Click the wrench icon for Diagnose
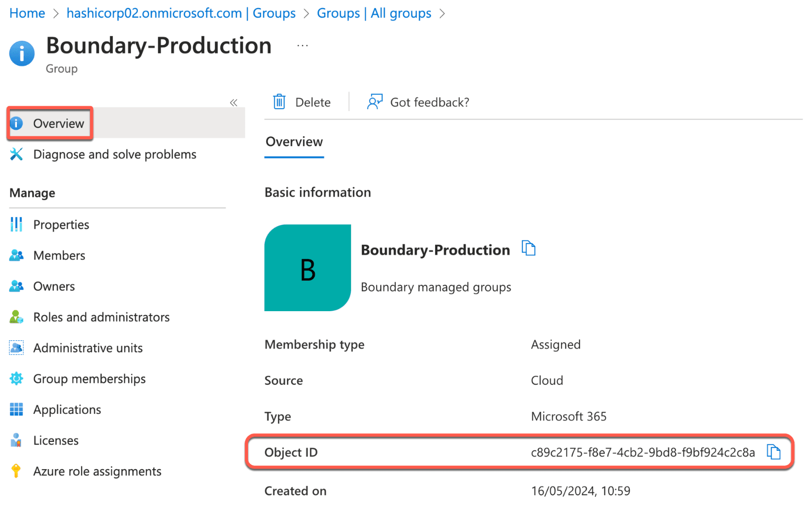812x508 pixels. coord(16,154)
